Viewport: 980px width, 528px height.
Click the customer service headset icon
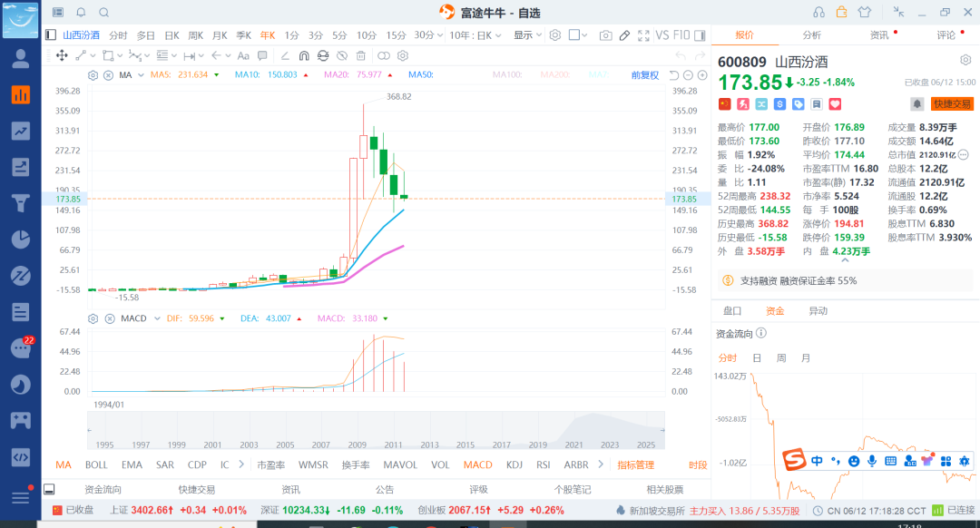tap(818, 13)
